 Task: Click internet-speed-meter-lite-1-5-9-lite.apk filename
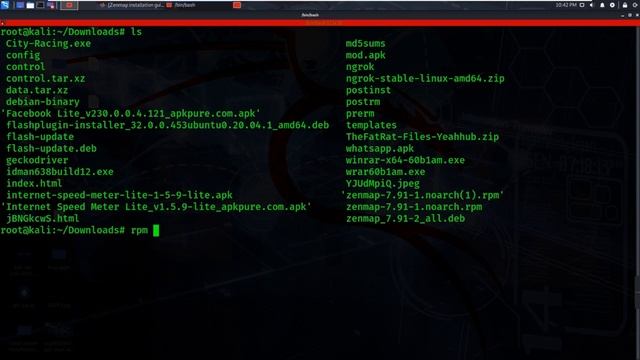coord(119,195)
